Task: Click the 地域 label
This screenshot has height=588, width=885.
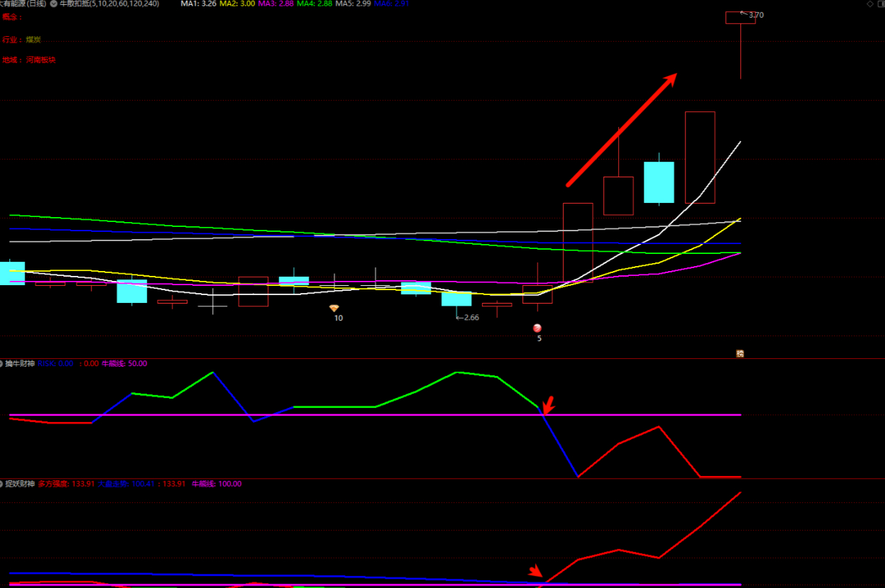Action: (11, 60)
